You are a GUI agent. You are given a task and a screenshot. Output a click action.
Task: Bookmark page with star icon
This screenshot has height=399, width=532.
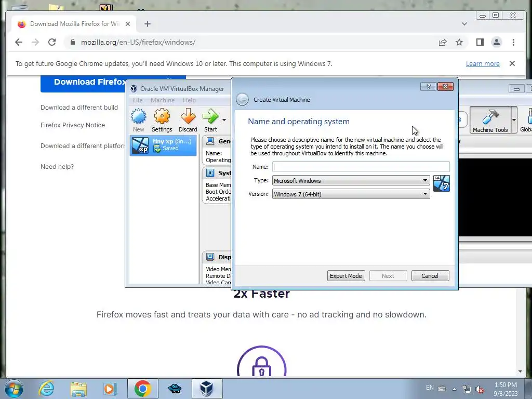tap(459, 42)
